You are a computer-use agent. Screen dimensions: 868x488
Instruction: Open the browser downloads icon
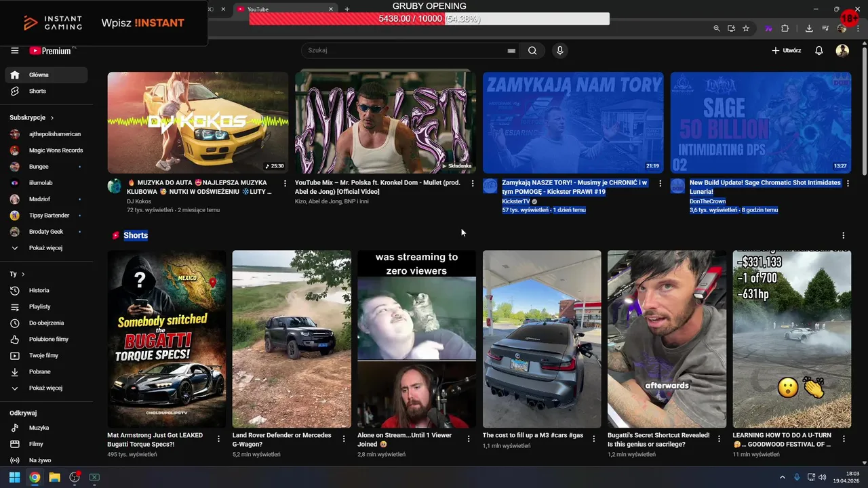point(809,28)
